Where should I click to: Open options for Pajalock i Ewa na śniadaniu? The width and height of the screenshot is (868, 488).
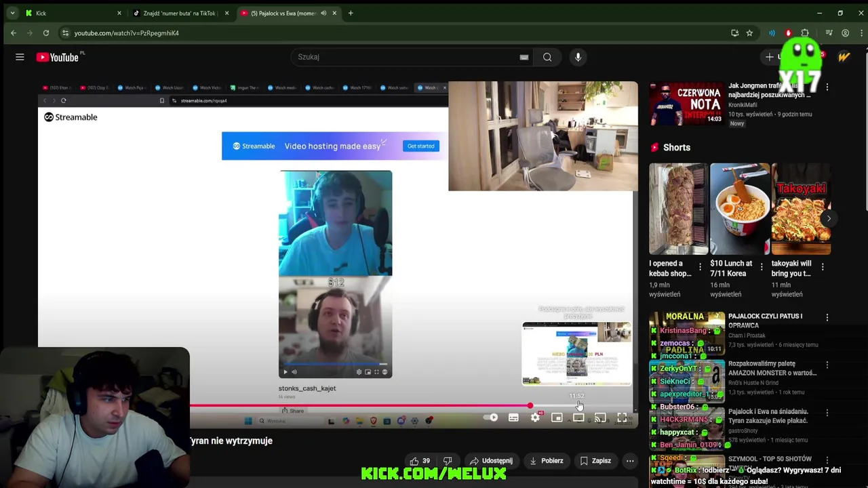click(x=827, y=412)
